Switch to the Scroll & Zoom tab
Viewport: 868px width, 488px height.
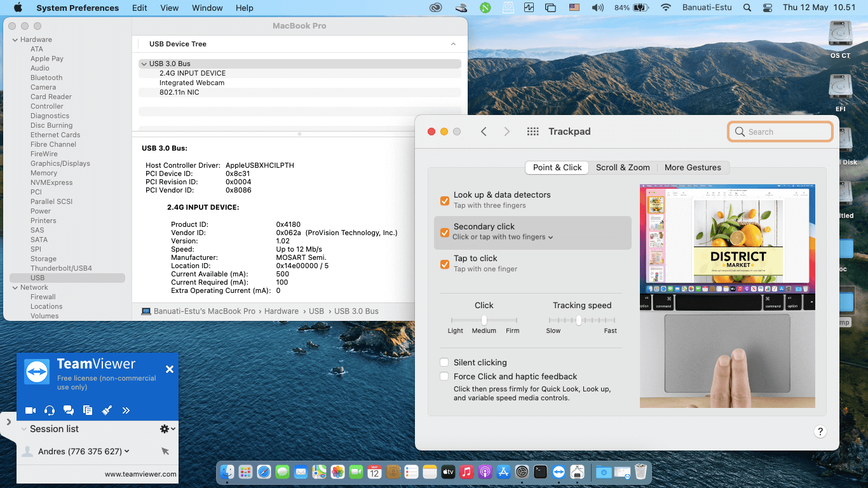623,168
